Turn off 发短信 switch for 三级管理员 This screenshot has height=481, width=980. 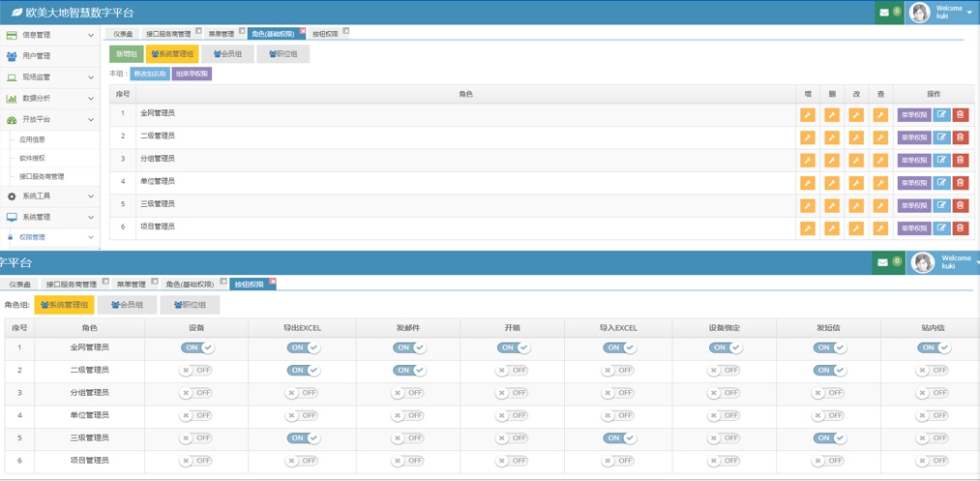tap(829, 438)
